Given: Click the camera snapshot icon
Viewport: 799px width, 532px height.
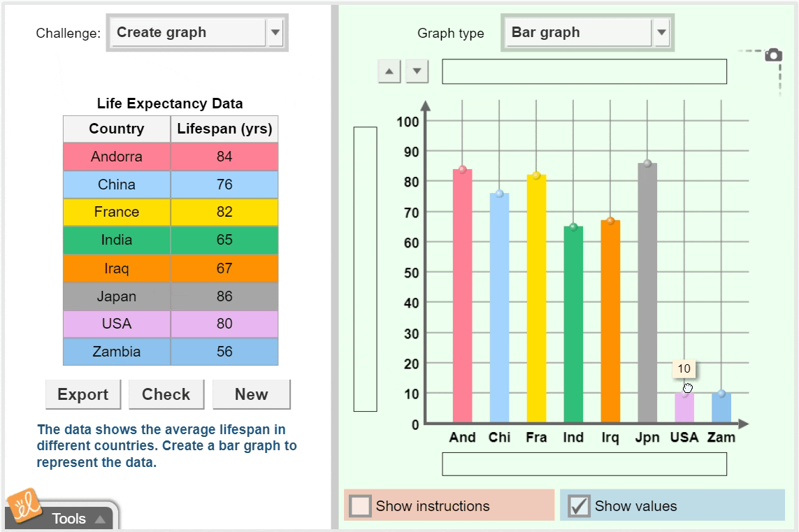Looking at the screenshot, I should [772, 53].
